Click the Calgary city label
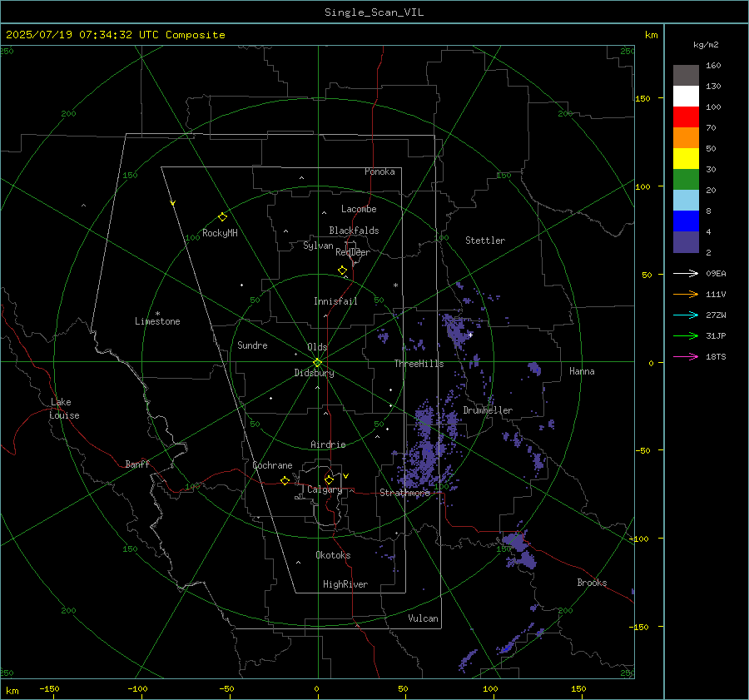The width and height of the screenshot is (749, 700). pyautogui.click(x=325, y=489)
